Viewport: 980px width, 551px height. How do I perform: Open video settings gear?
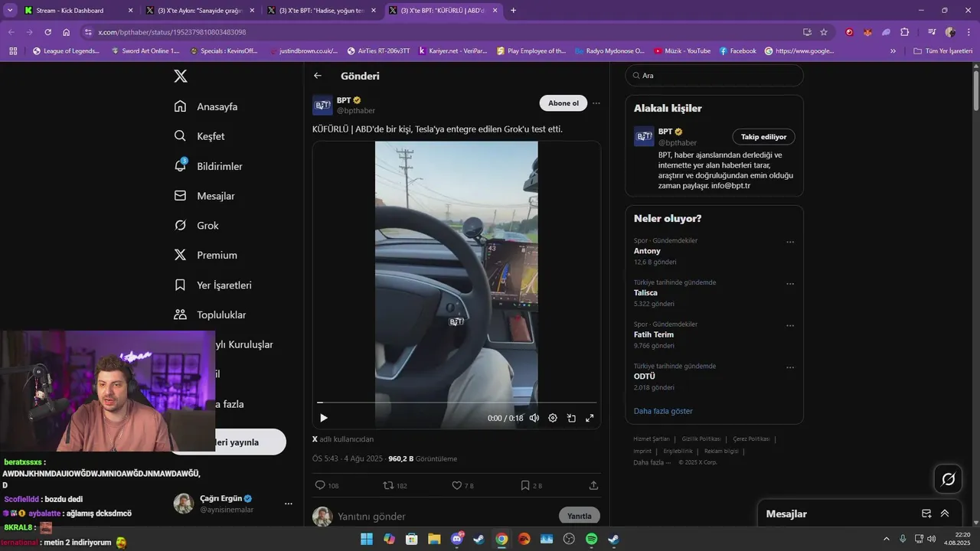553,418
